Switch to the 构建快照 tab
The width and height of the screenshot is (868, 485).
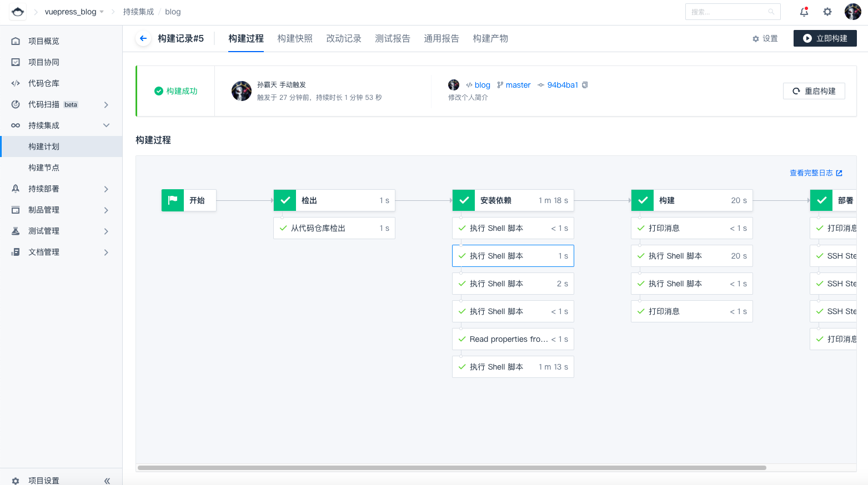coord(295,38)
